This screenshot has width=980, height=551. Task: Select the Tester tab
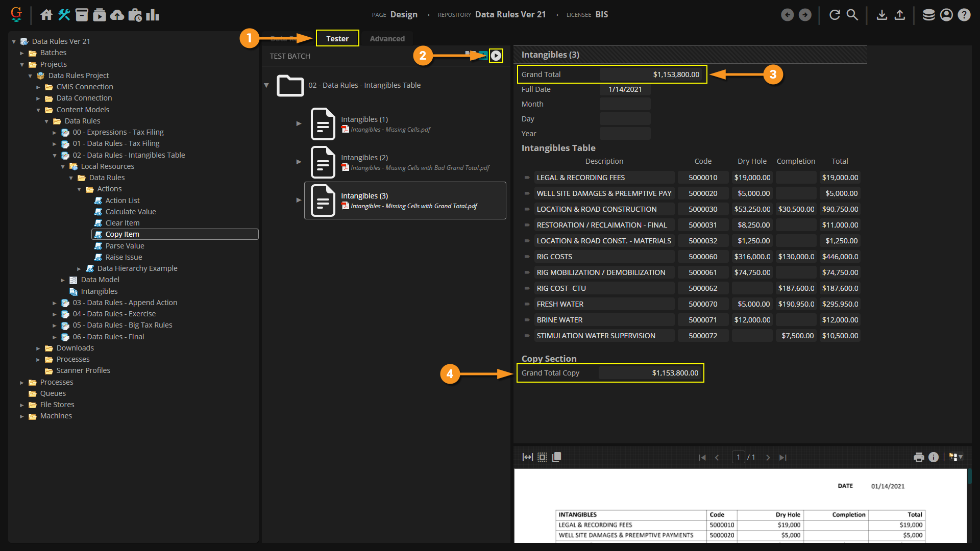(x=337, y=39)
